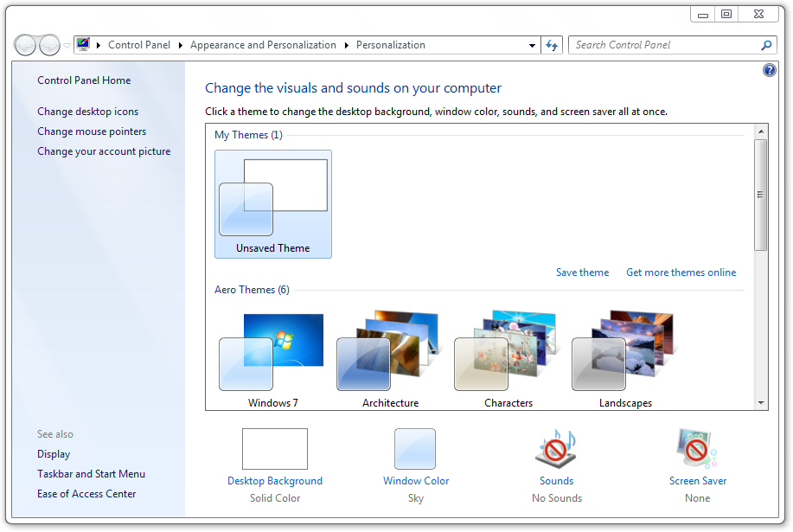Open Change mouse pointers

pos(92,131)
